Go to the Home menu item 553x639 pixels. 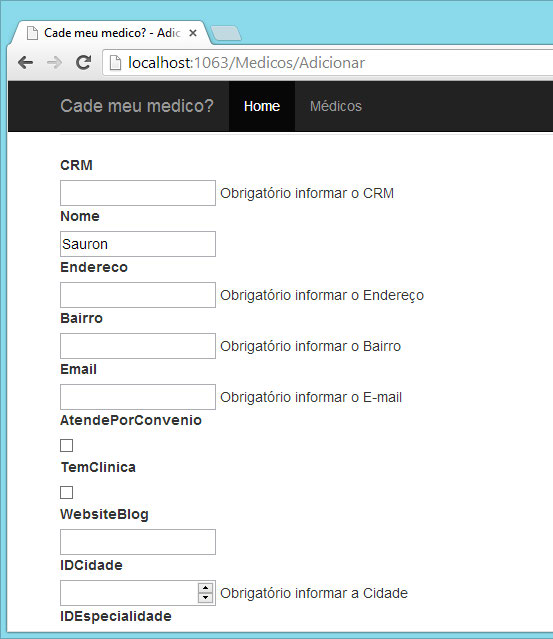pyautogui.click(x=262, y=106)
